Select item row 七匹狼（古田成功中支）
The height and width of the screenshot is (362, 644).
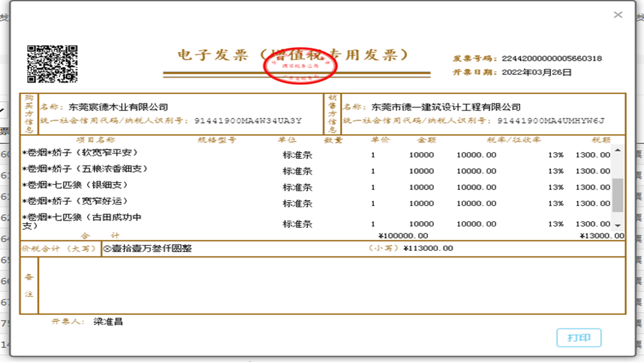tap(316, 222)
